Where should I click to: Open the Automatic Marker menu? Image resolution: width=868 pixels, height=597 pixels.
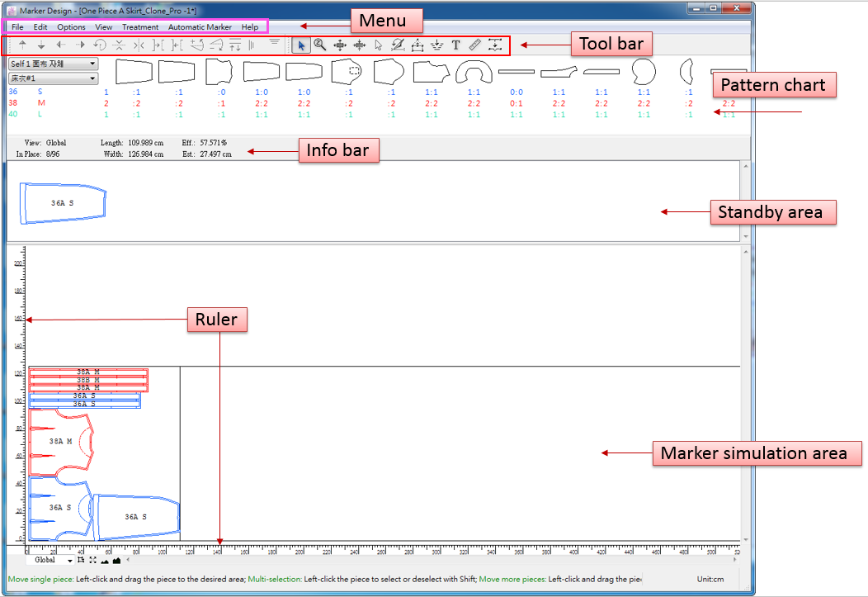[x=200, y=27]
